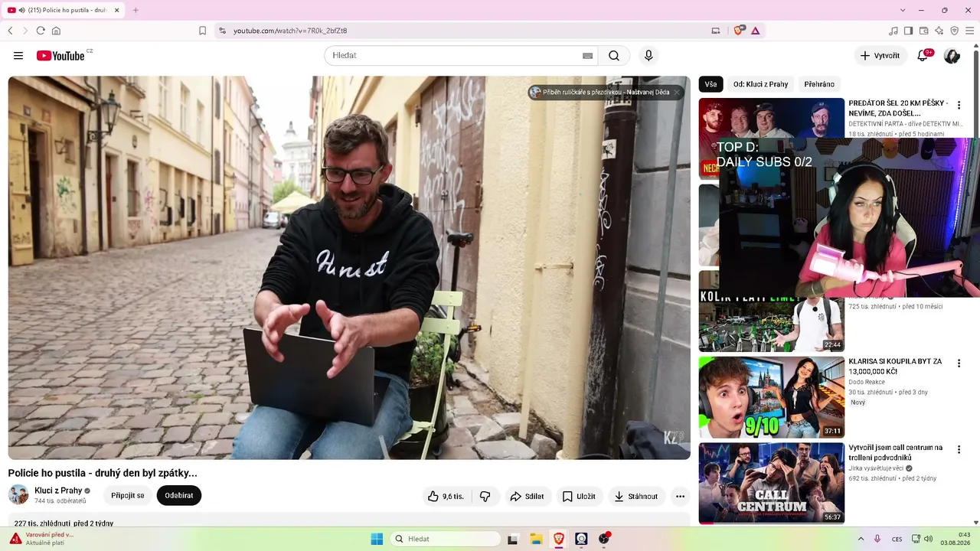980x551 pixels.
Task: Reload the page in the browser
Action: tap(41, 31)
